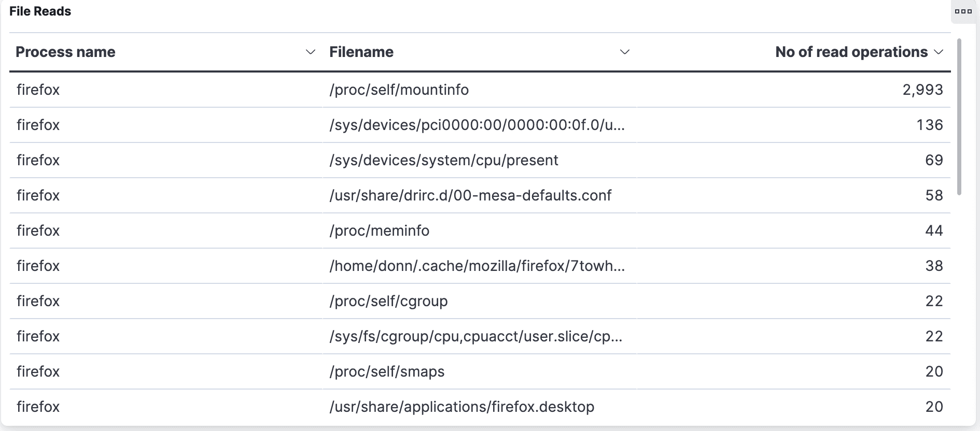Select the /proc/self/mountinfo filename cell
The width and height of the screenshot is (980, 431).
click(399, 90)
